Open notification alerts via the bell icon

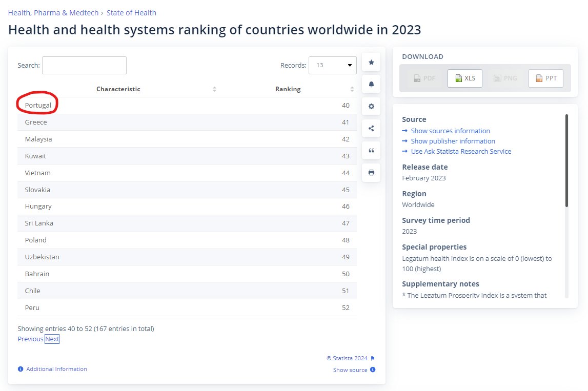pos(371,84)
